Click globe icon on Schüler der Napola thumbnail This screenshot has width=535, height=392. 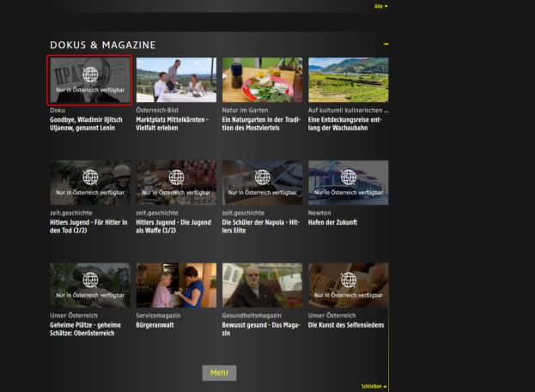(262, 178)
